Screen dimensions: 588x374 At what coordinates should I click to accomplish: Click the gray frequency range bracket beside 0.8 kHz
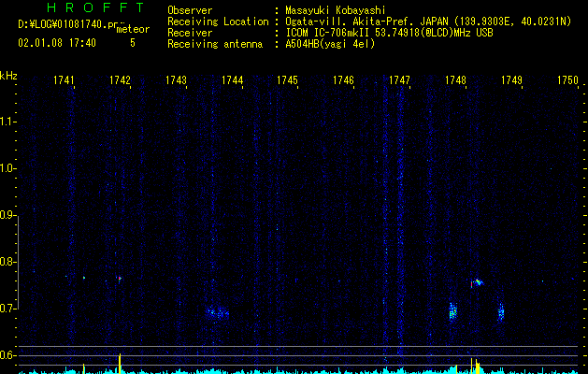click(x=19, y=263)
